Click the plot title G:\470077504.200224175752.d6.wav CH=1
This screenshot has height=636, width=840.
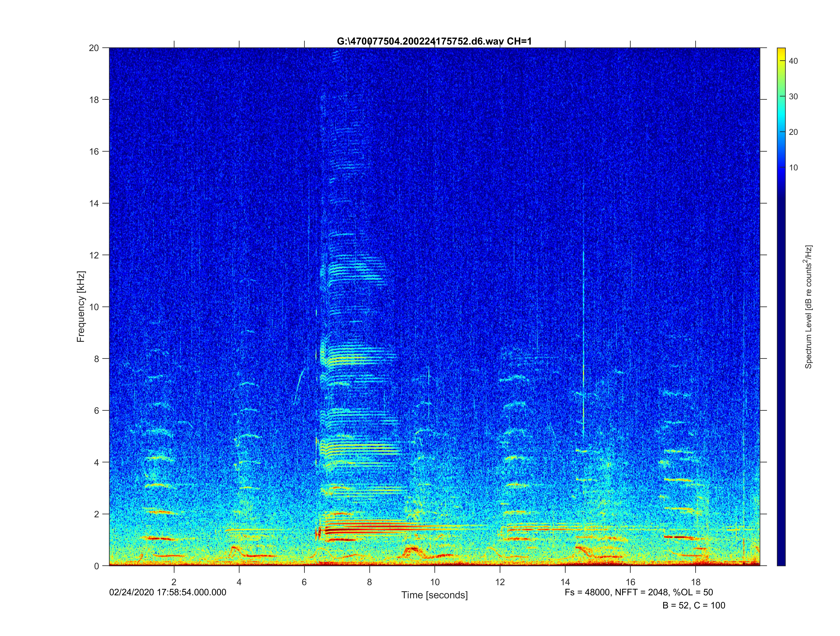coord(434,41)
